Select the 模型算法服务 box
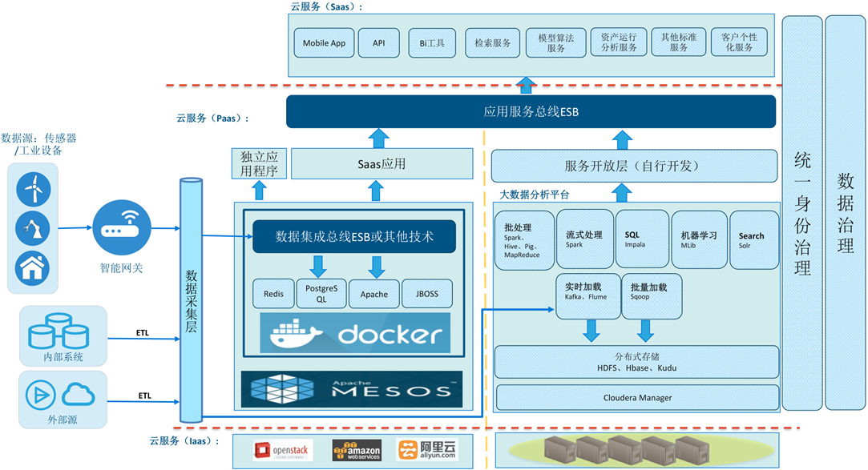Screen dimensions: 868x470 [x=555, y=42]
